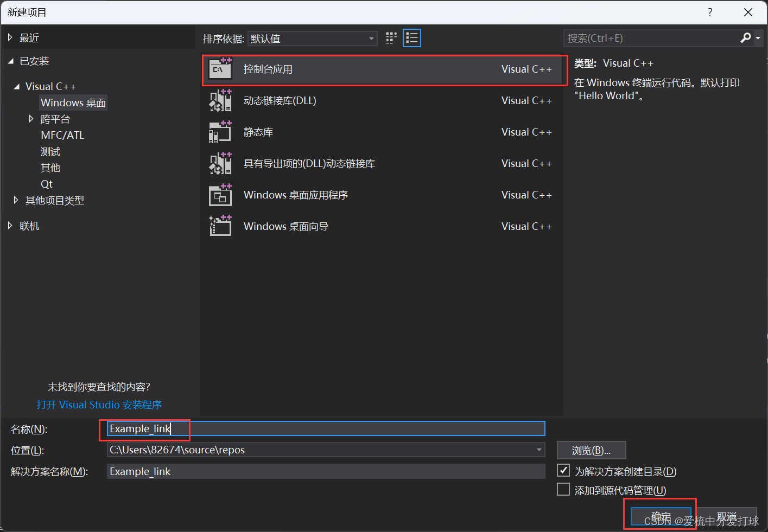Select the DLL with exports template icon
768x532 pixels.
[x=220, y=163]
